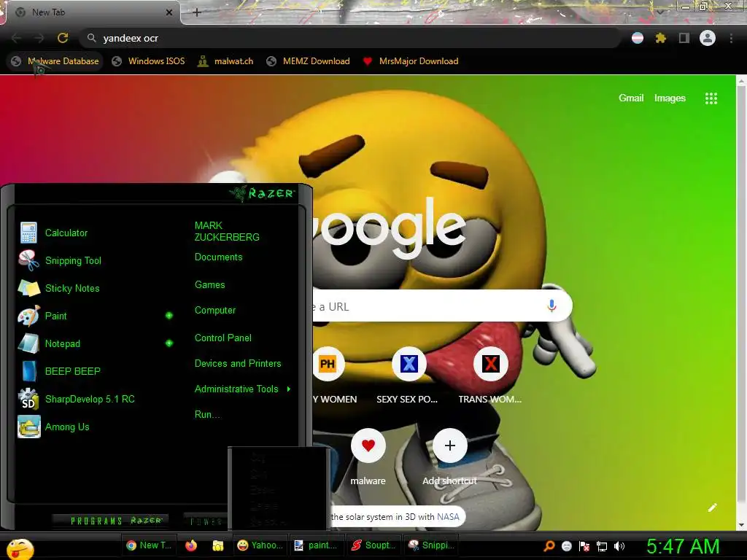The height and width of the screenshot is (560, 747).
Task: Open the Chrome extensions puzzle icon
Action: pyautogui.click(x=660, y=38)
